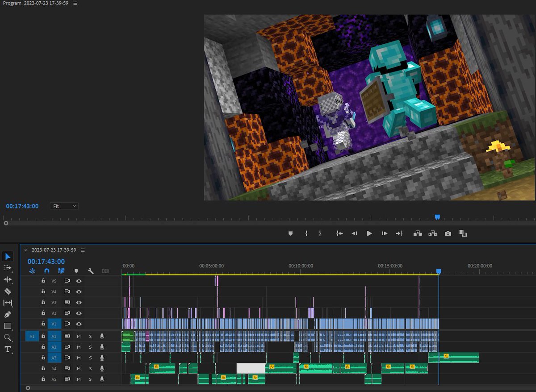
Task: Select the Ripple Edit tool
Action: click(8, 279)
